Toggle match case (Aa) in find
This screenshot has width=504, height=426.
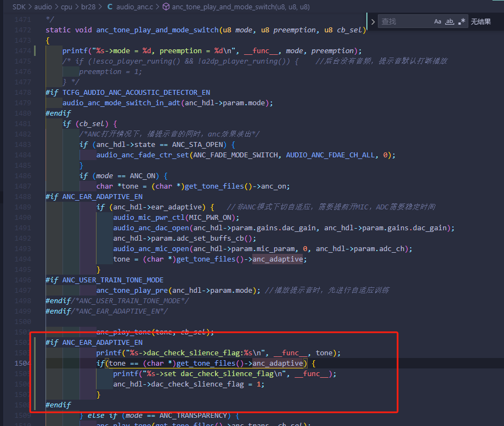tap(438, 21)
